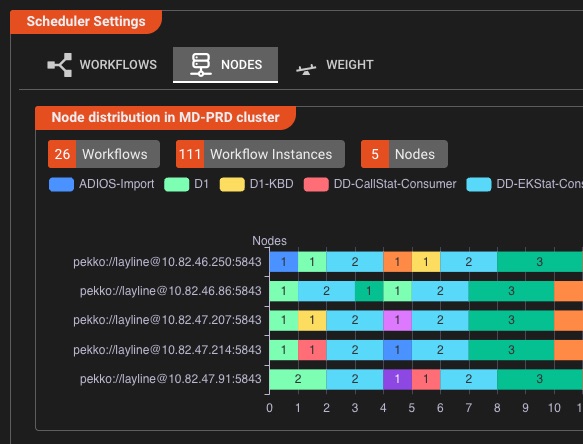The height and width of the screenshot is (444, 583).
Task: Toggle the DD-CallStat-Consumer red legend swatch
Action: click(316, 184)
